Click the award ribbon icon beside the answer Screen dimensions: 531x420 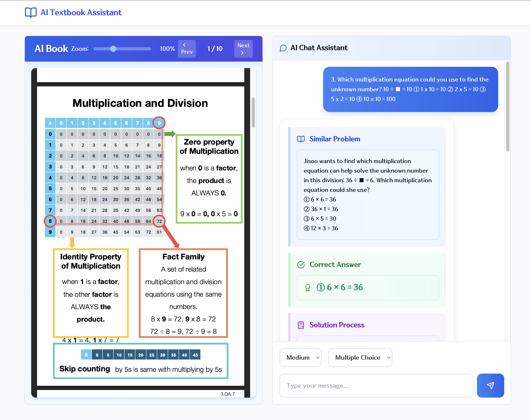point(308,287)
